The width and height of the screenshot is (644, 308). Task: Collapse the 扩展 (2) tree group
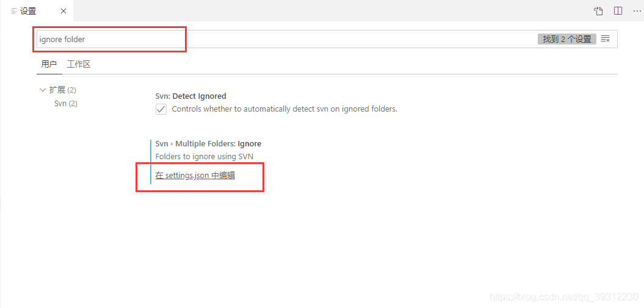(x=42, y=90)
